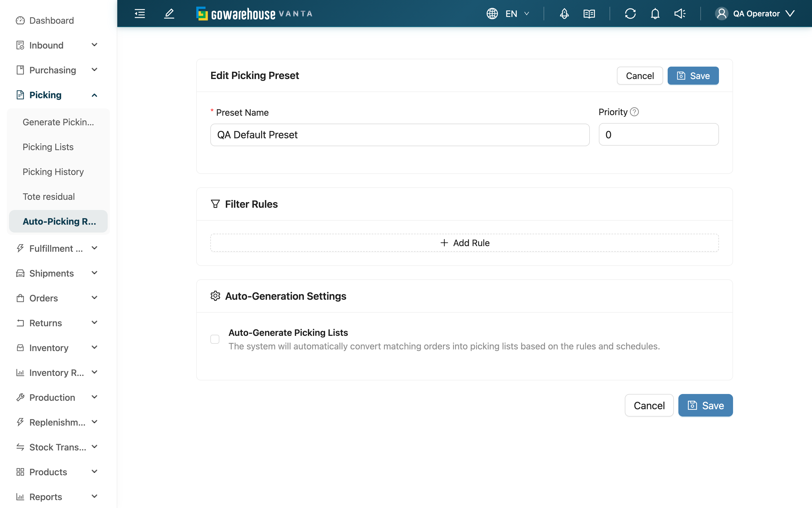The height and width of the screenshot is (508, 812).
Task: Click the Inventory box icon
Action: tap(20, 348)
